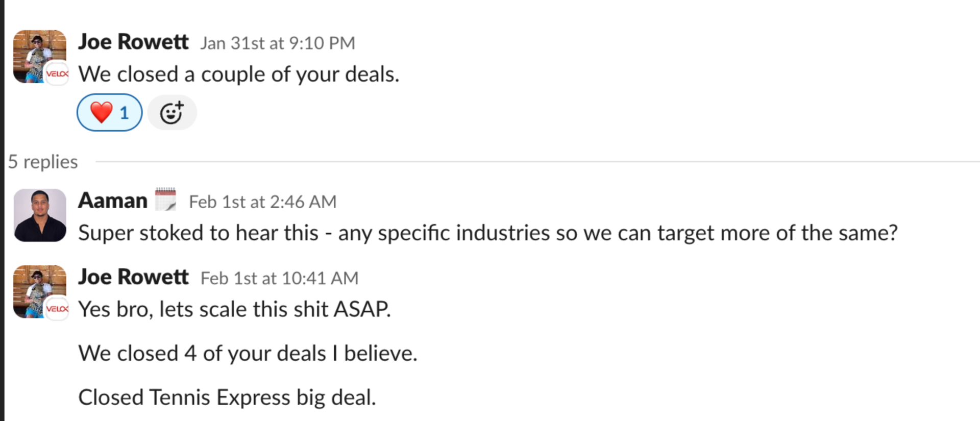Open the Aaman sender name link

pos(113,201)
